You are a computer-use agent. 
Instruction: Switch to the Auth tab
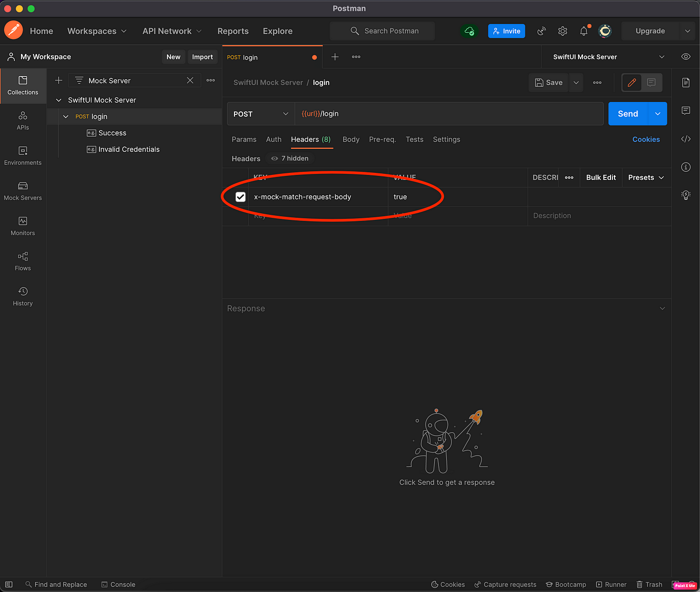click(273, 139)
